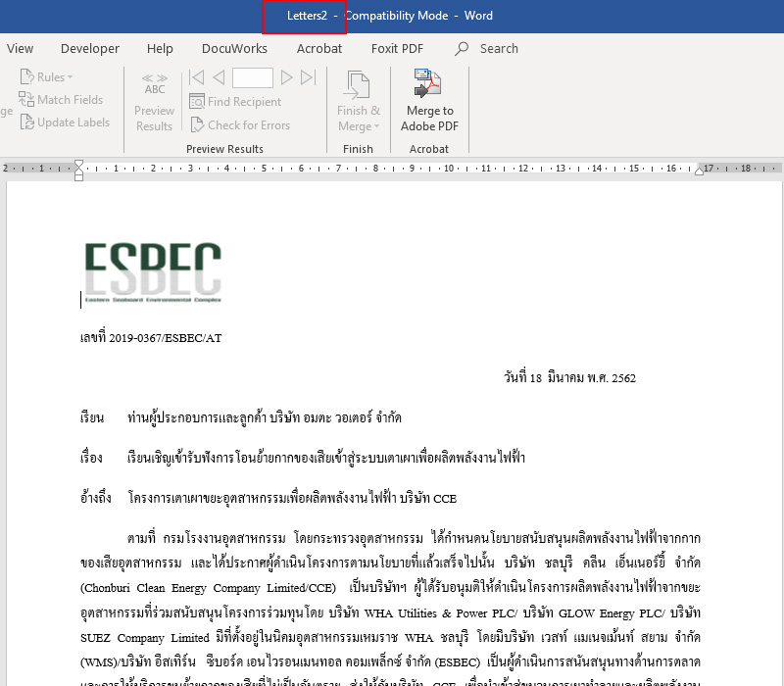Click the Find Recipient icon
784x686 pixels.
[197, 102]
